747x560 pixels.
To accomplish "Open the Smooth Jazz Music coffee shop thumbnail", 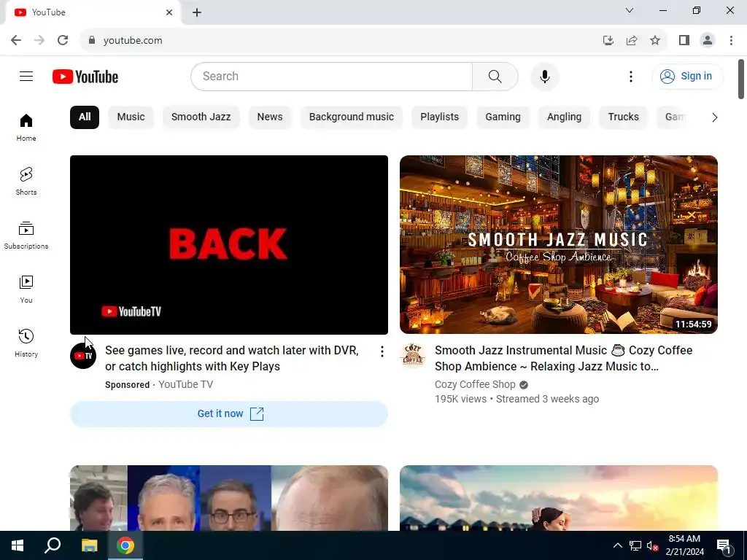I will pyautogui.click(x=558, y=245).
